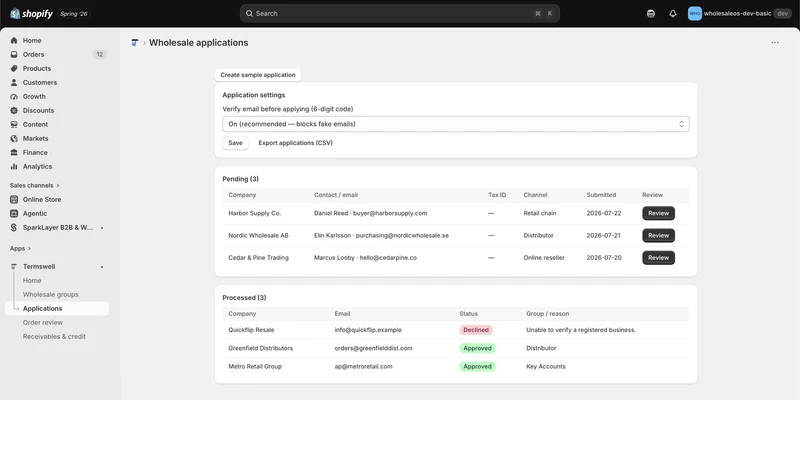
Task: Click the Pending (3) heading
Action: pos(240,179)
